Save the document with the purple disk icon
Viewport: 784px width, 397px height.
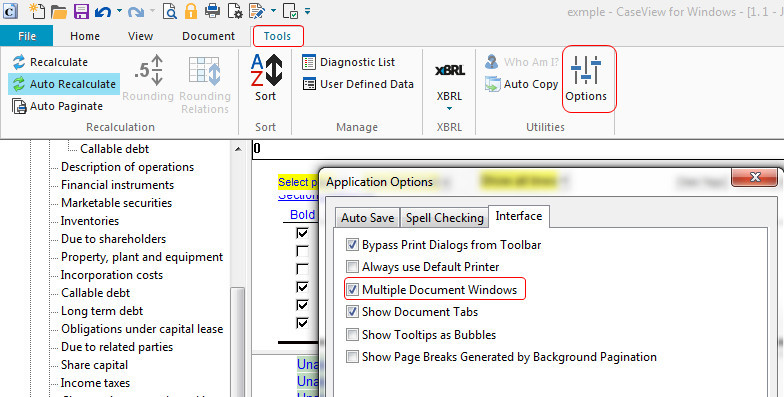(81, 11)
